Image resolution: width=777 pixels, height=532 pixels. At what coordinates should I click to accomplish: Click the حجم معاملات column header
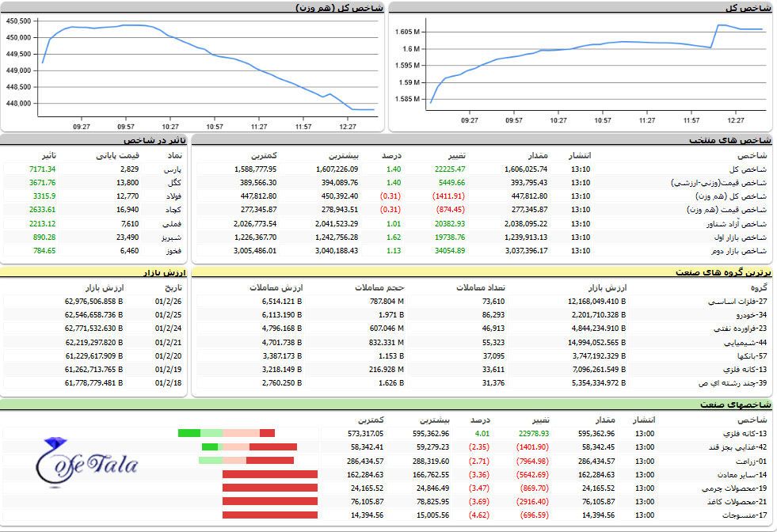click(x=380, y=287)
